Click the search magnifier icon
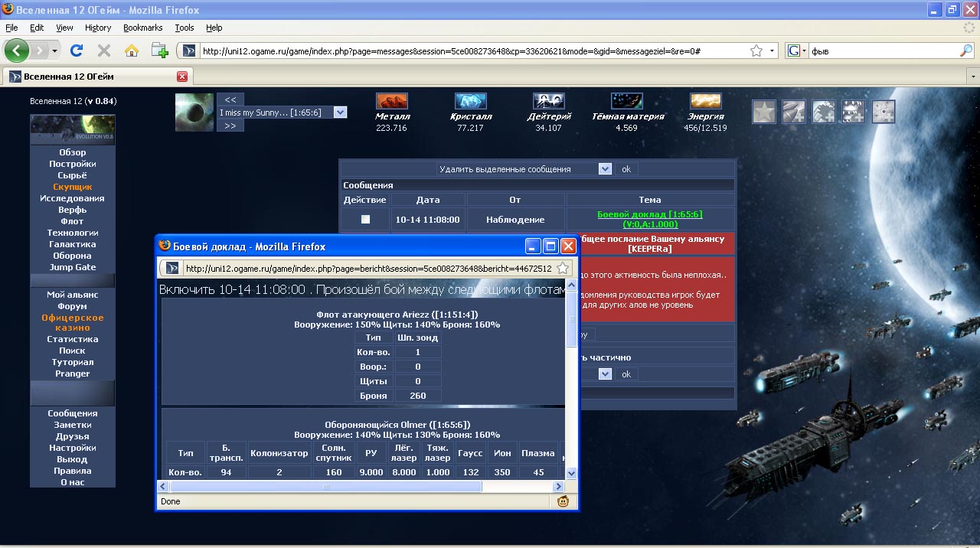The width and height of the screenshot is (980, 548). tap(966, 51)
